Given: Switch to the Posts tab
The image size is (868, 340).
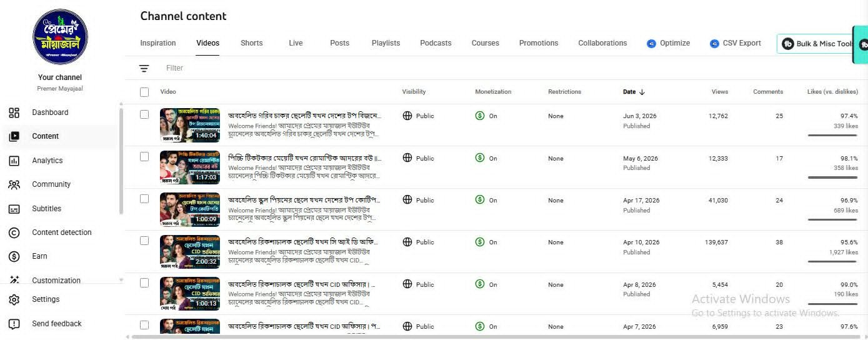Looking at the screenshot, I should [340, 43].
